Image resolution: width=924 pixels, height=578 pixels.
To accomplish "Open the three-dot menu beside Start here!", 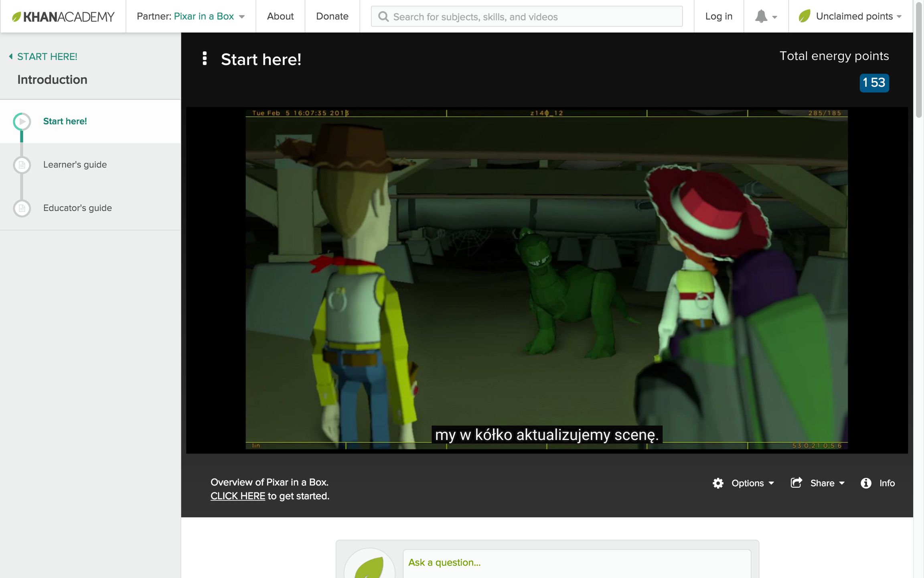I will pos(205,59).
